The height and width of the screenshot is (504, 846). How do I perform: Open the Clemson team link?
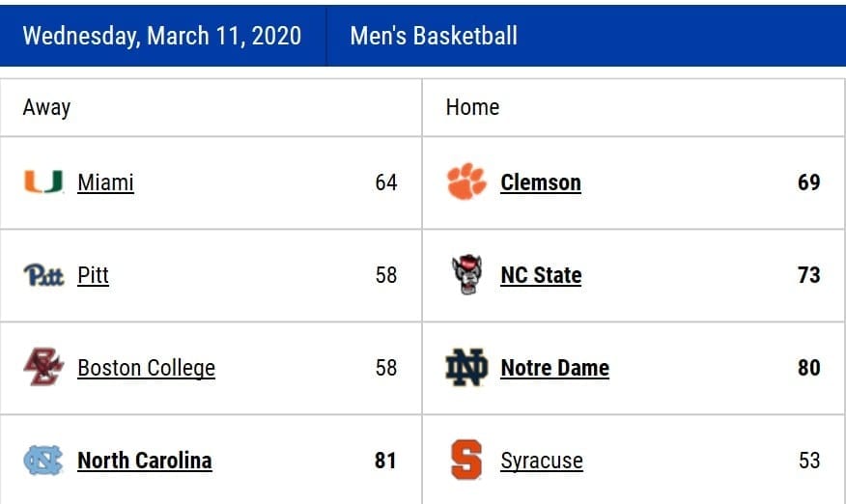coord(541,182)
